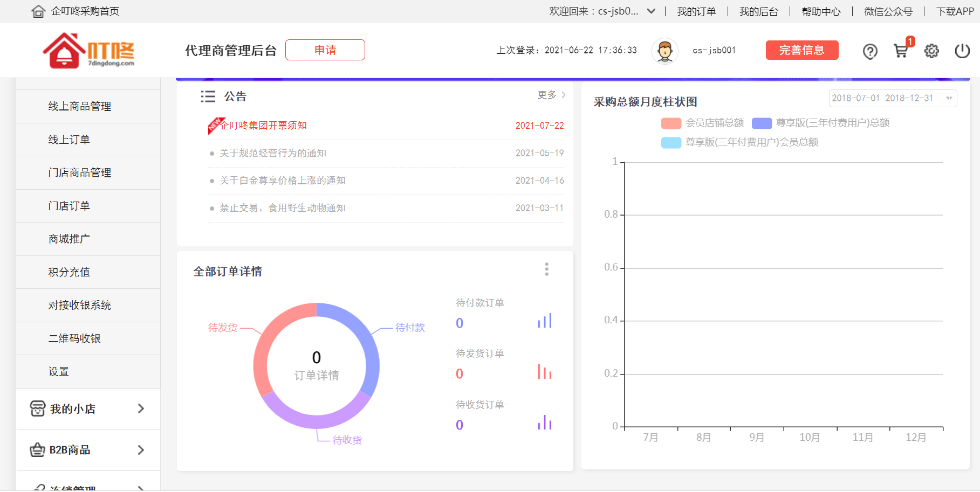Click the 我的小店 shop icon
The height and width of the screenshot is (492, 980).
tap(37, 408)
